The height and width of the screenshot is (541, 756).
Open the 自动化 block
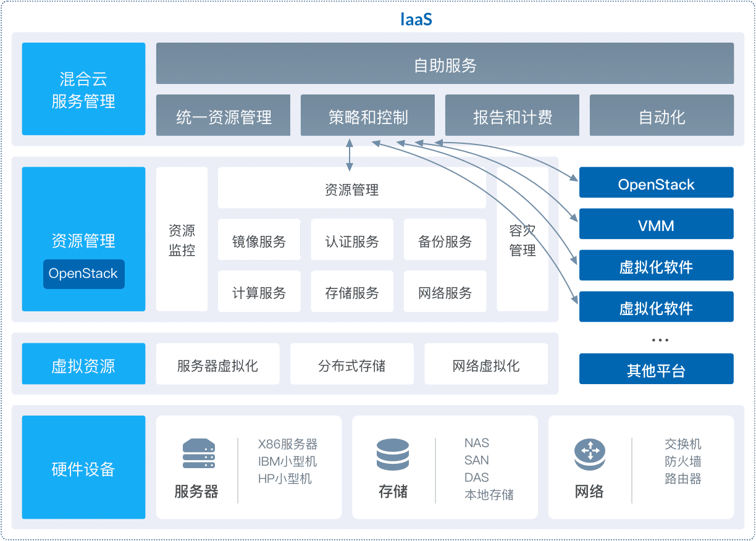pyautogui.click(x=661, y=115)
